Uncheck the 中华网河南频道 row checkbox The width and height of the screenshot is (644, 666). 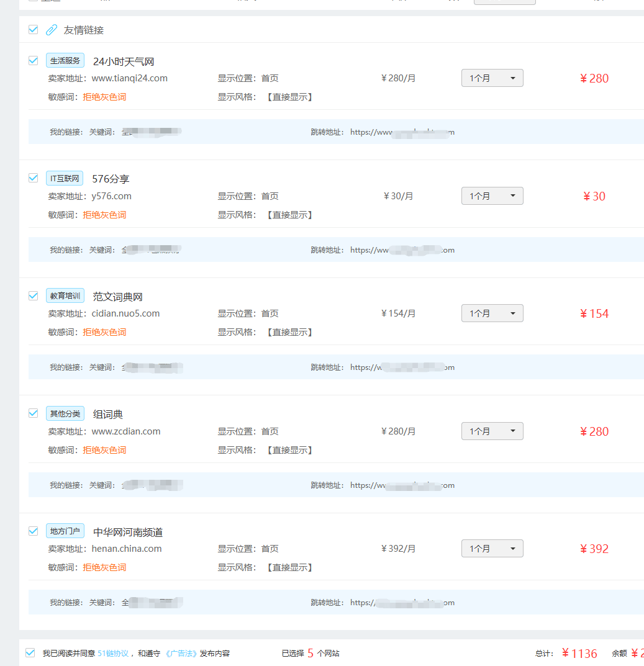[x=33, y=531]
